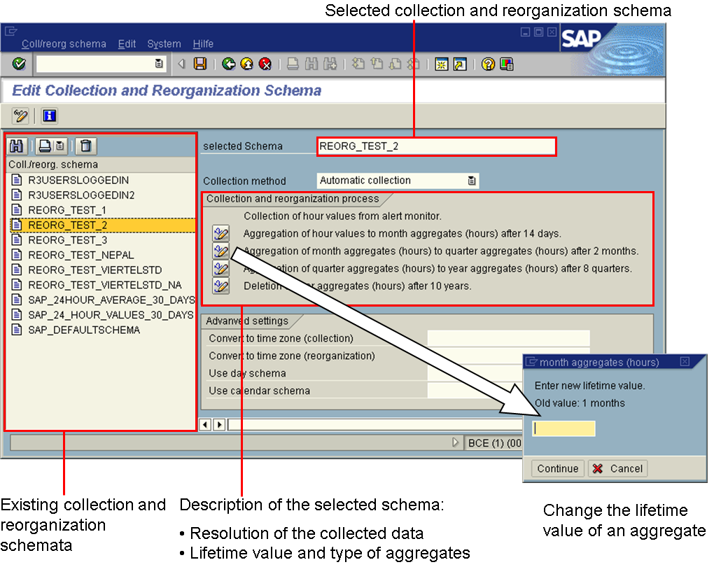Click the horizontal scrollbar right arrow
728x574 pixels.
[x=219, y=424]
